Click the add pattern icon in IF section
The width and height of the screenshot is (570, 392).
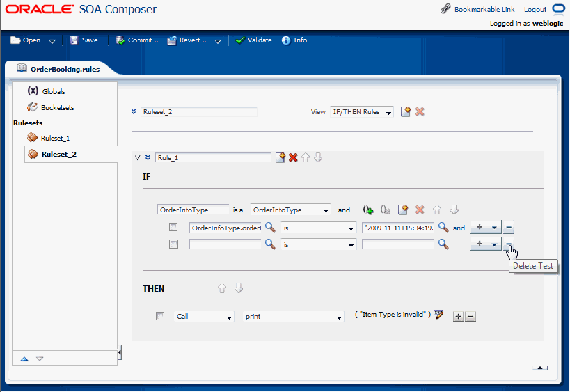click(x=403, y=210)
